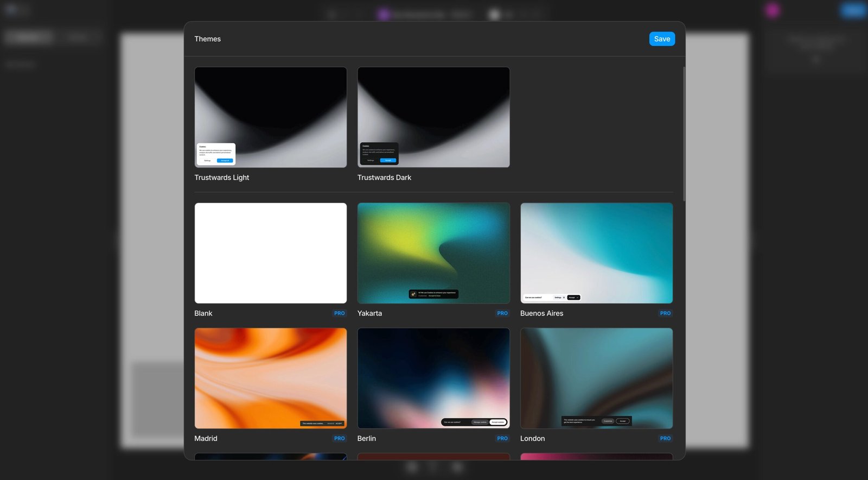
Task: Click the PRO badge next to London
Action: [665, 439]
